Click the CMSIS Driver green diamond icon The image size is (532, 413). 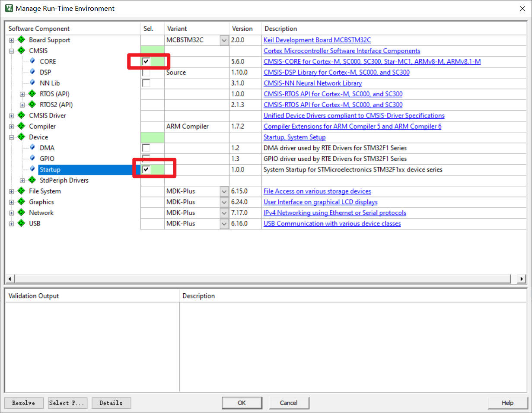click(21, 115)
